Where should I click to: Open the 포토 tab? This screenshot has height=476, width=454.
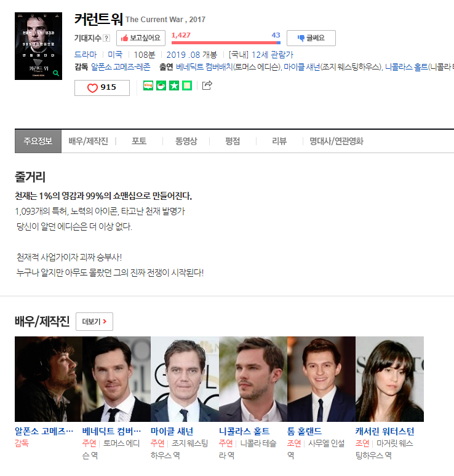click(x=139, y=141)
